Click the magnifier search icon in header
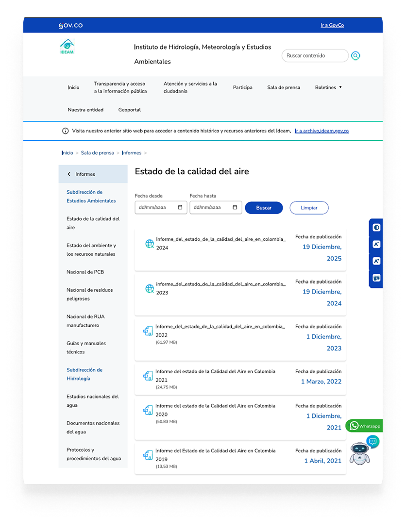Image resolution: width=406 pixels, height=532 pixels. (x=355, y=56)
